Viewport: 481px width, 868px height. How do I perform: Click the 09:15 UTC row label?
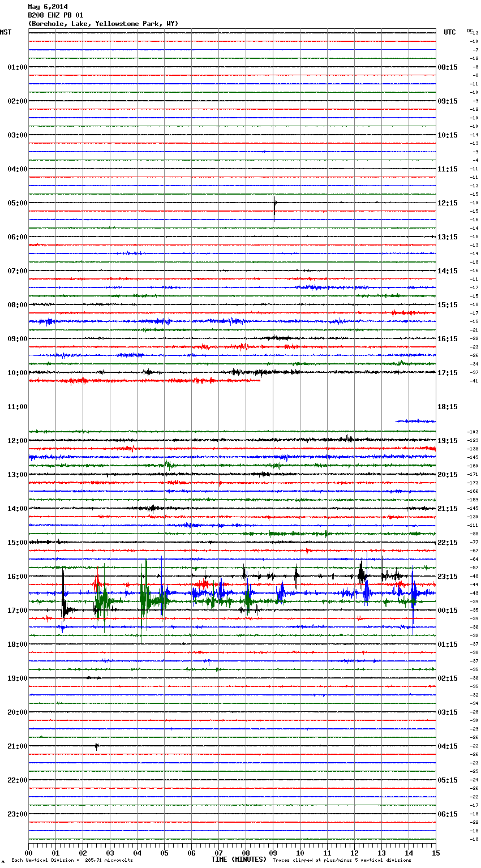pos(448,101)
